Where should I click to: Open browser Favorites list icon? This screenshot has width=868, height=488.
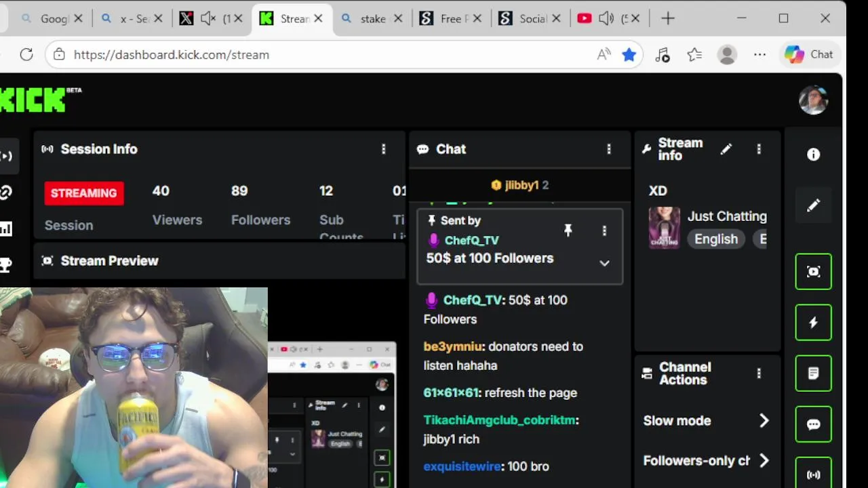click(694, 55)
